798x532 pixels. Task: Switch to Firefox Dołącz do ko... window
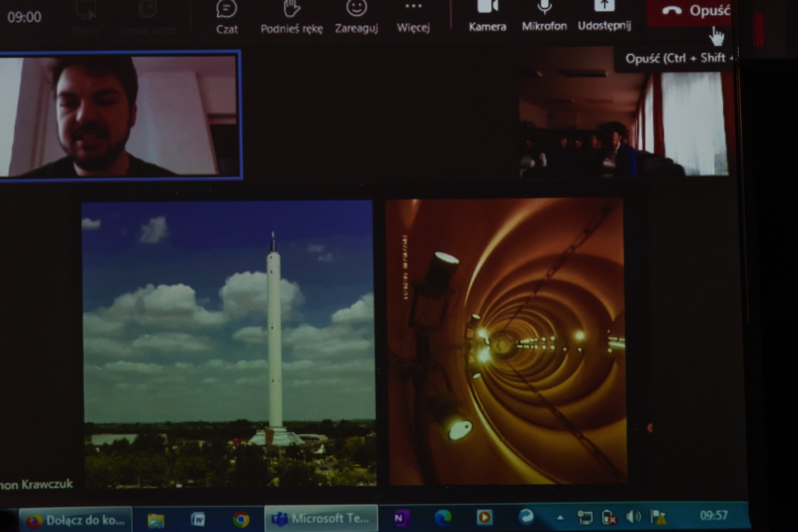click(75, 520)
